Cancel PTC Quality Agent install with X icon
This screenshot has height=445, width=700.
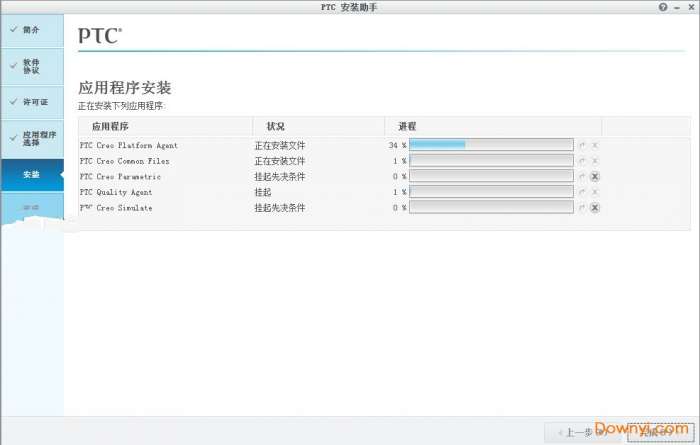595,192
